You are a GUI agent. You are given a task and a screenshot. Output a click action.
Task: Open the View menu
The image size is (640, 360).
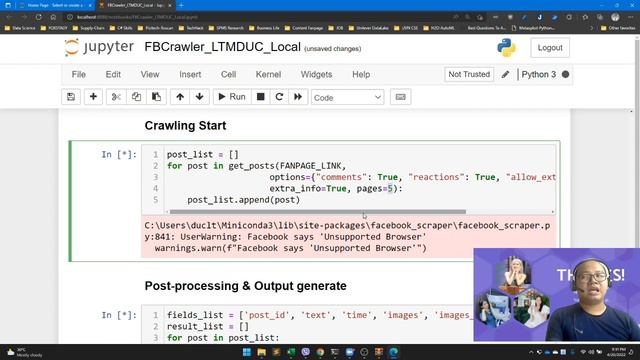pos(150,74)
